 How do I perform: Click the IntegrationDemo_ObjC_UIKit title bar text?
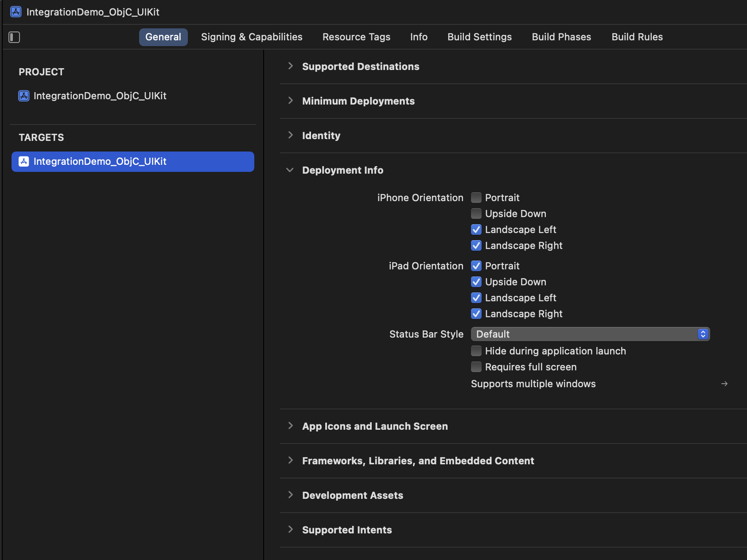pyautogui.click(x=93, y=12)
